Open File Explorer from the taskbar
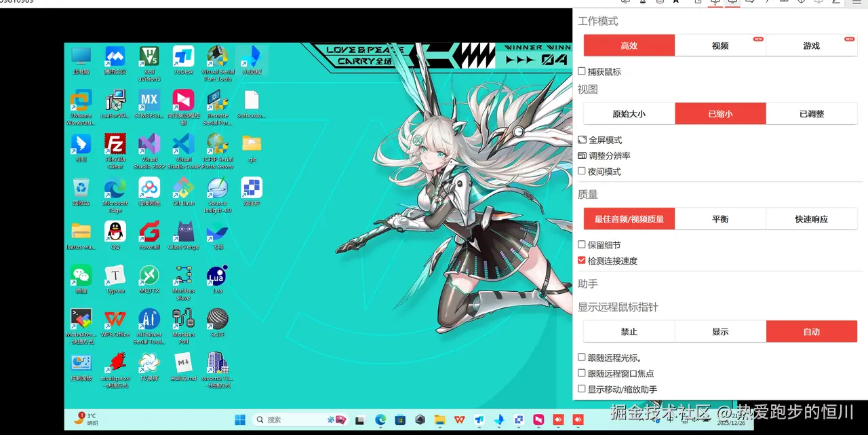The height and width of the screenshot is (435, 868). tap(439, 419)
